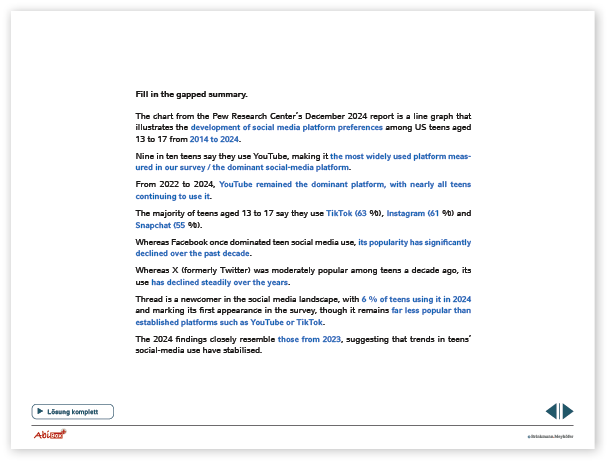This screenshot has width=609, height=463.
Task: Click the answer 'far less popular than'
Action: click(431, 310)
